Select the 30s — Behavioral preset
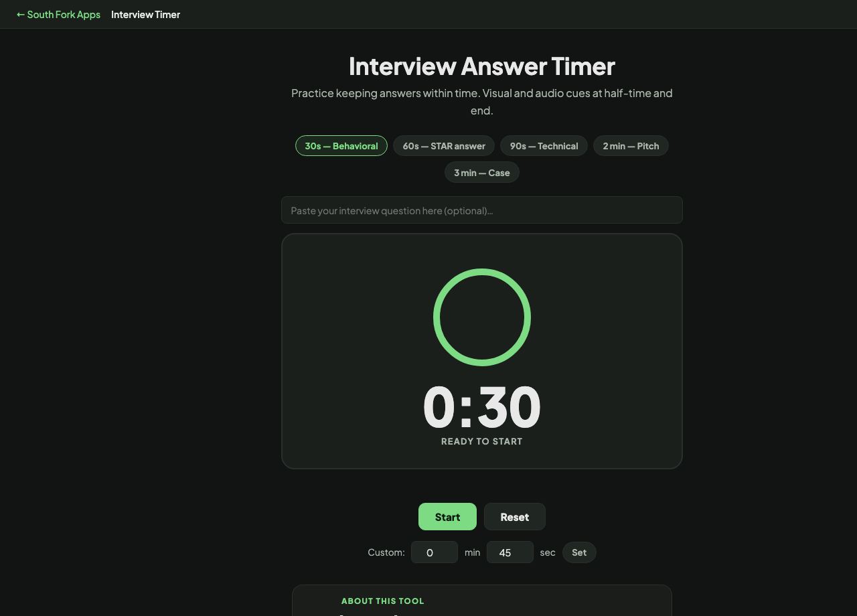The height and width of the screenshot is (616, 857). coord(341,146)
